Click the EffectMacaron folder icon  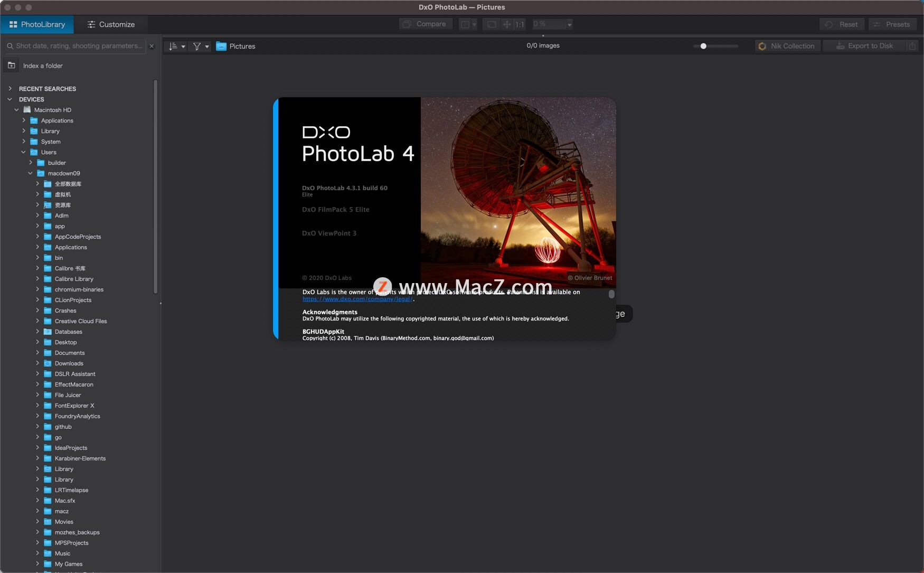click(48, 384)
